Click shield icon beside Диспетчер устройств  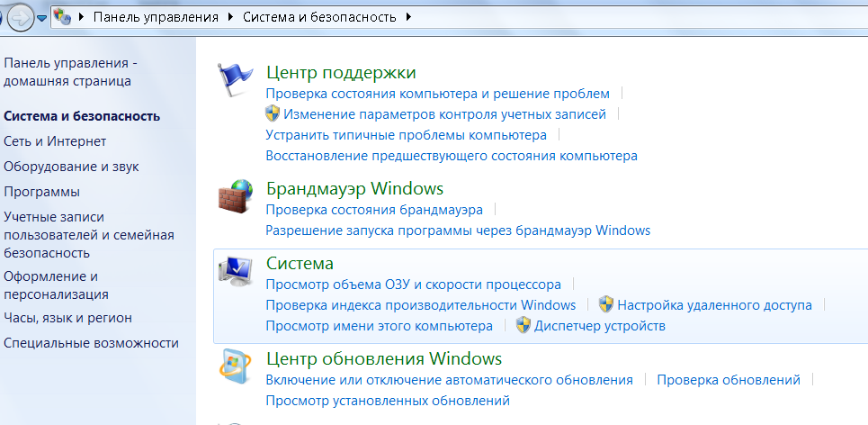click(x=523, y=325)
